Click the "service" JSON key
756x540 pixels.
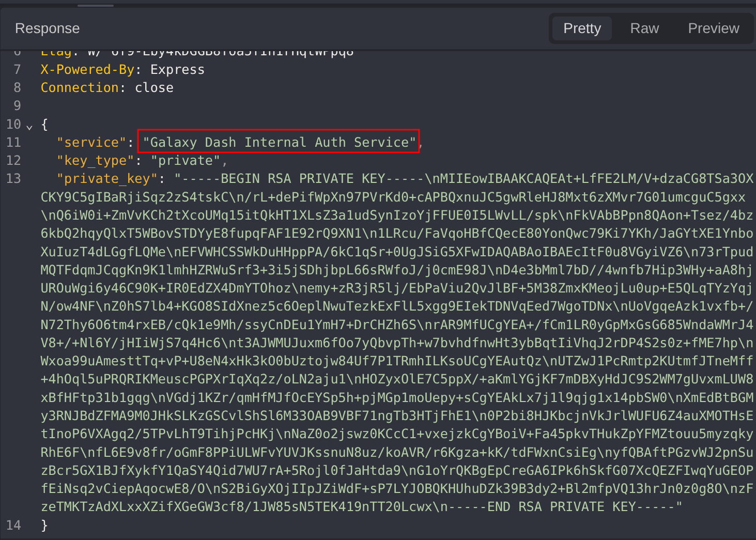pos(91,142)
